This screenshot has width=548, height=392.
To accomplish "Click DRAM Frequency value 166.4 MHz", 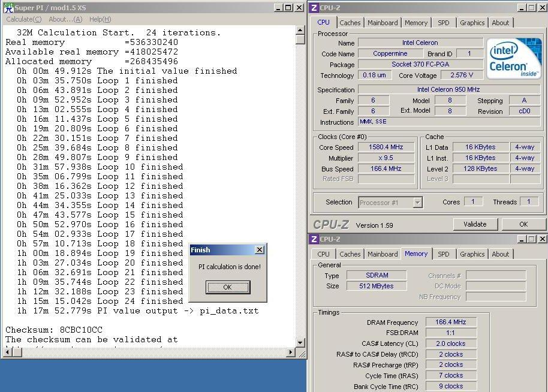I will pos(451,322).
